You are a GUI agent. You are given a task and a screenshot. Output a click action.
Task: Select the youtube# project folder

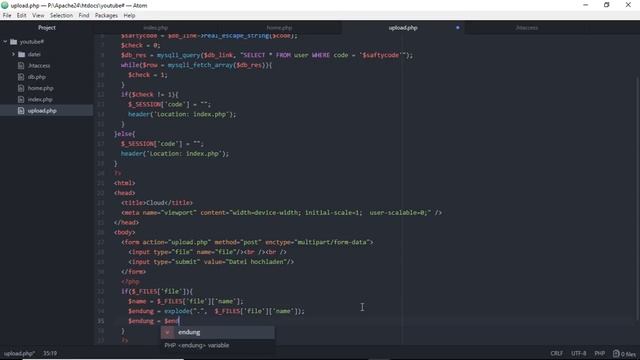(32, 42)
